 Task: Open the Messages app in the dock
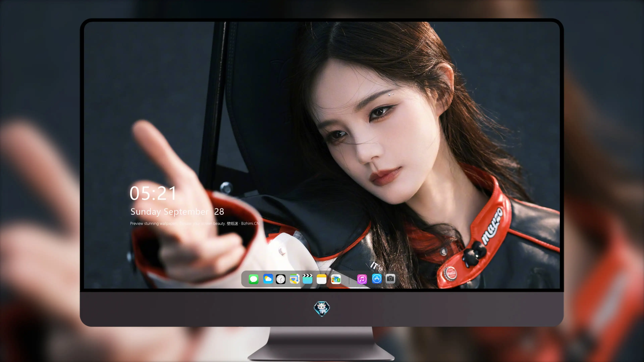coord(254,279)
